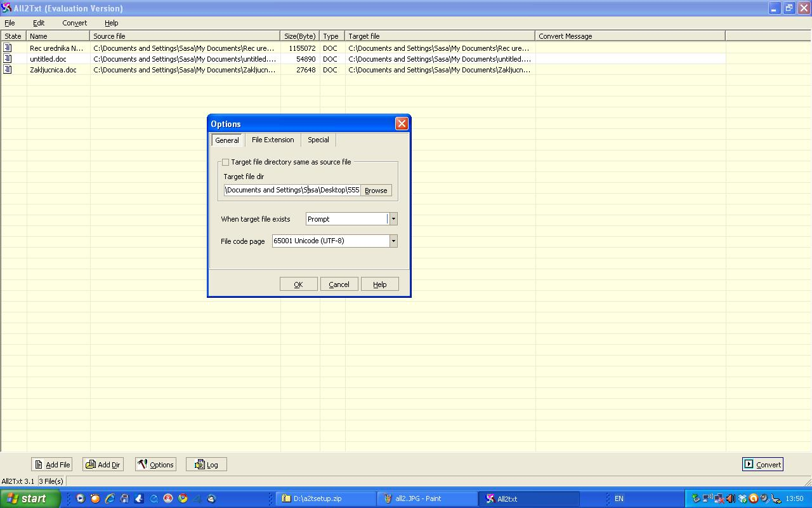
Task: Click 3 File(s) status bar entry
Action: point(51,481)
